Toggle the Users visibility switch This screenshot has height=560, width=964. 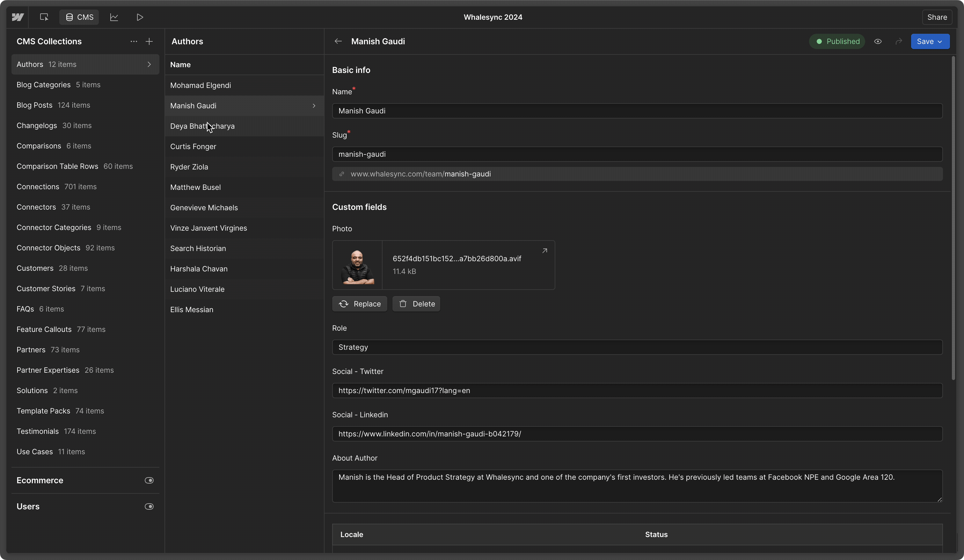click(149, 506)
